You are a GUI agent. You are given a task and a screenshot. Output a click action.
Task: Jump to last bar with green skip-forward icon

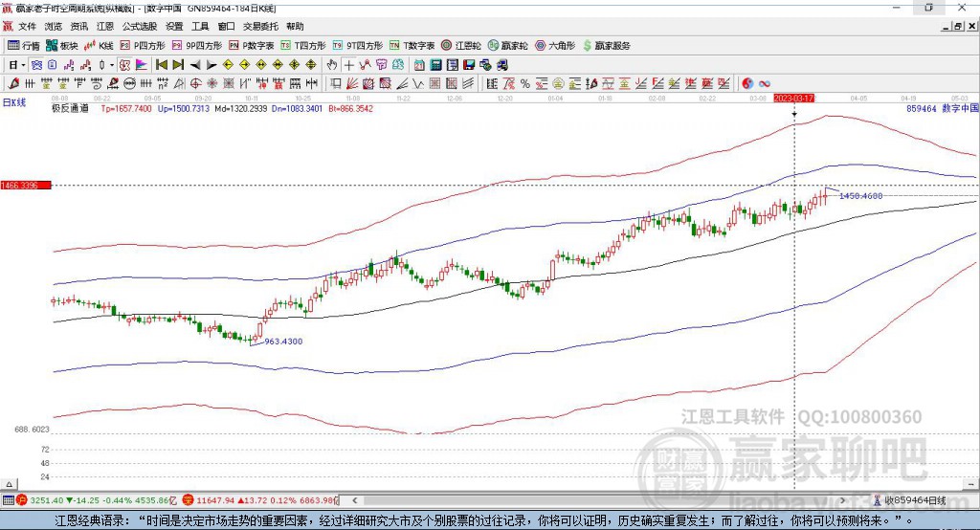coord(178,65)
